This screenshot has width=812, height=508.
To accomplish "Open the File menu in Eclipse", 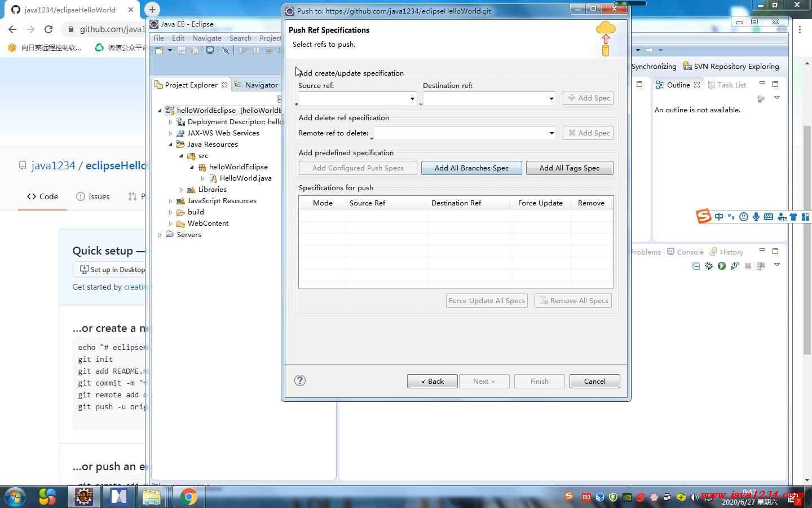I will [158, 38].
